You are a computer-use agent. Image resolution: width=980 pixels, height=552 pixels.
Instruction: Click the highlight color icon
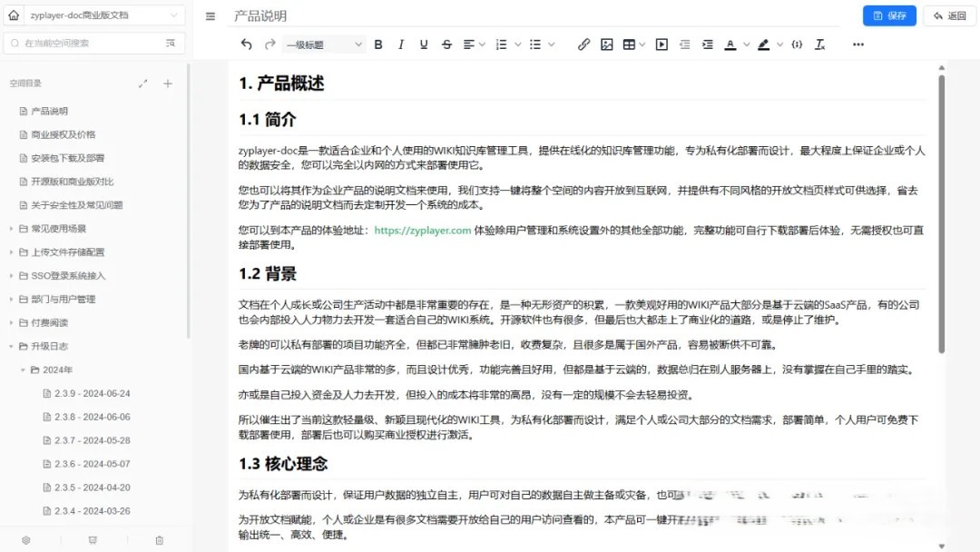[763, 44]
